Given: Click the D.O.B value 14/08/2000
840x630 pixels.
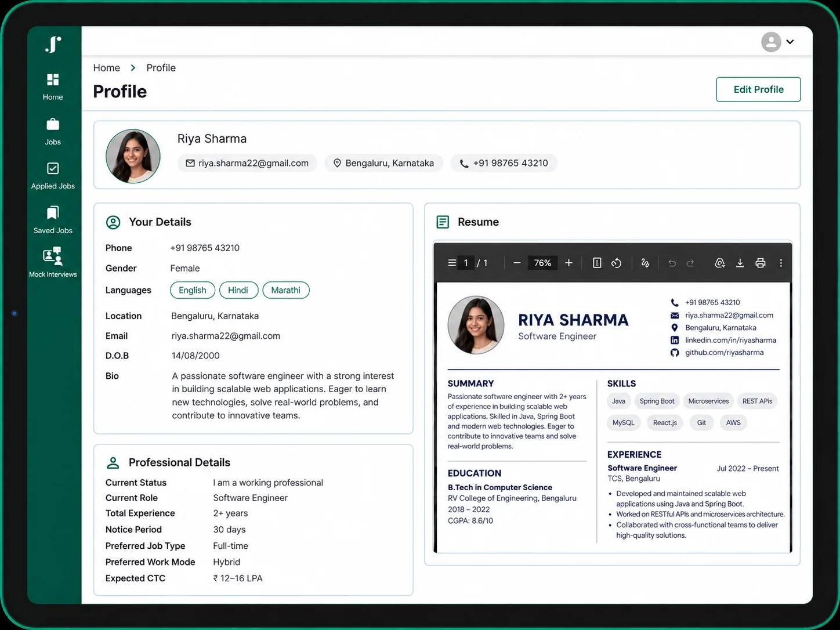Looking at the screenshot, I should (195, 356).
